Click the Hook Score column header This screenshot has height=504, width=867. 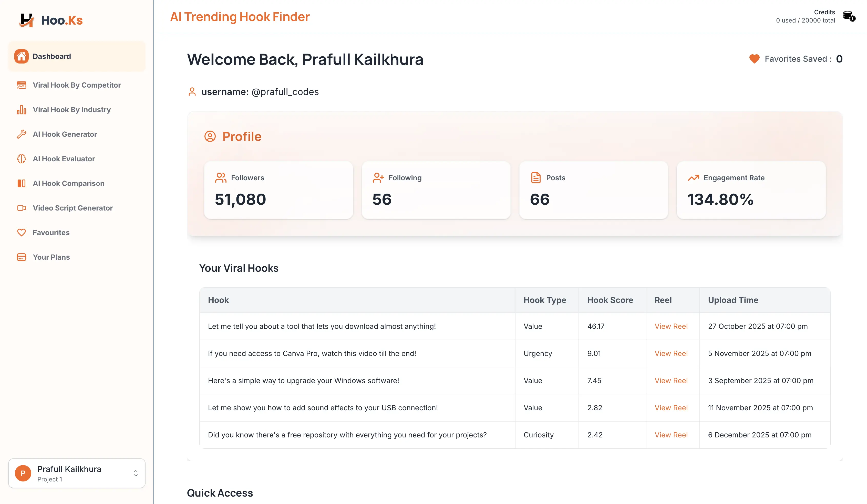610,300
